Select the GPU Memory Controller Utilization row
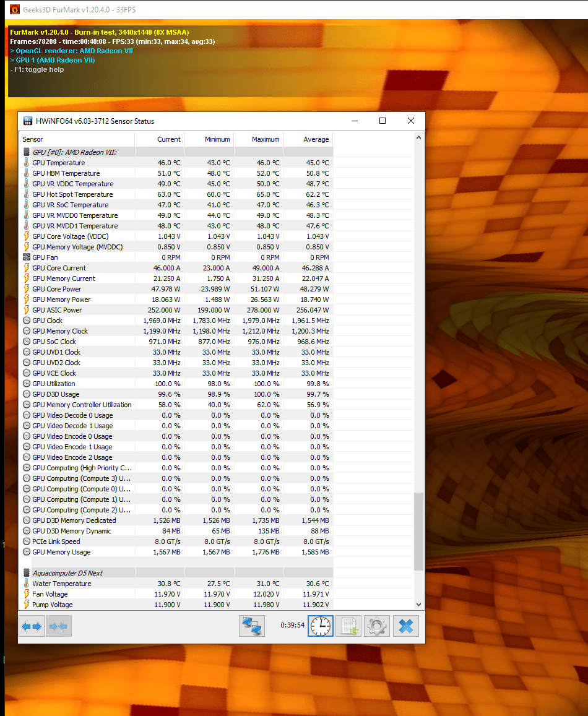Image resolution: width=588 pixels, height=716 pixels. point(176,405)
